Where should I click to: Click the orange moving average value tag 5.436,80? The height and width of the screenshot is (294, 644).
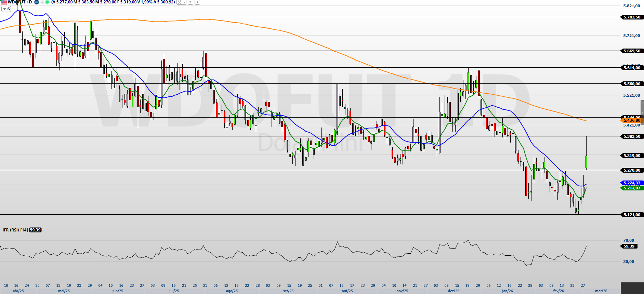[x=631, y=120]
